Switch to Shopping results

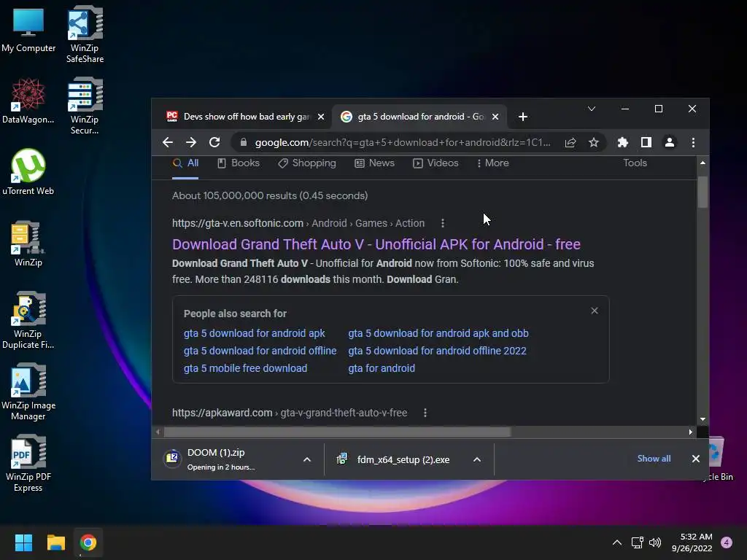point(307,163)
